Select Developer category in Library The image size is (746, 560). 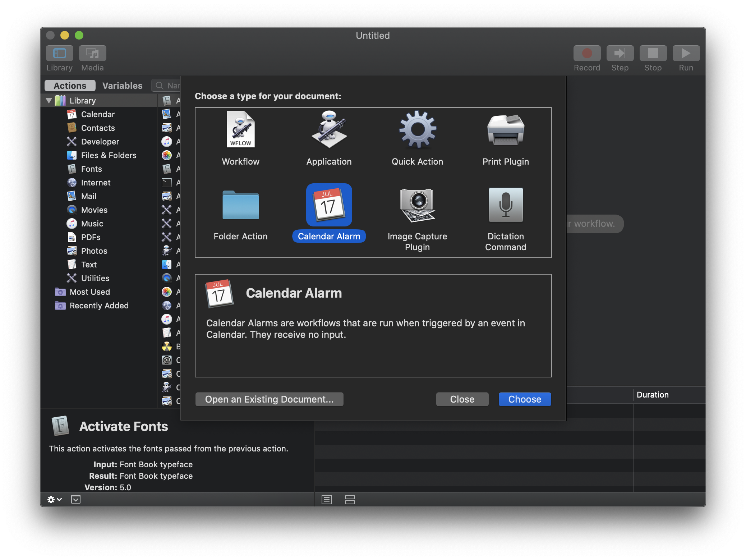[x=98, y=142]
